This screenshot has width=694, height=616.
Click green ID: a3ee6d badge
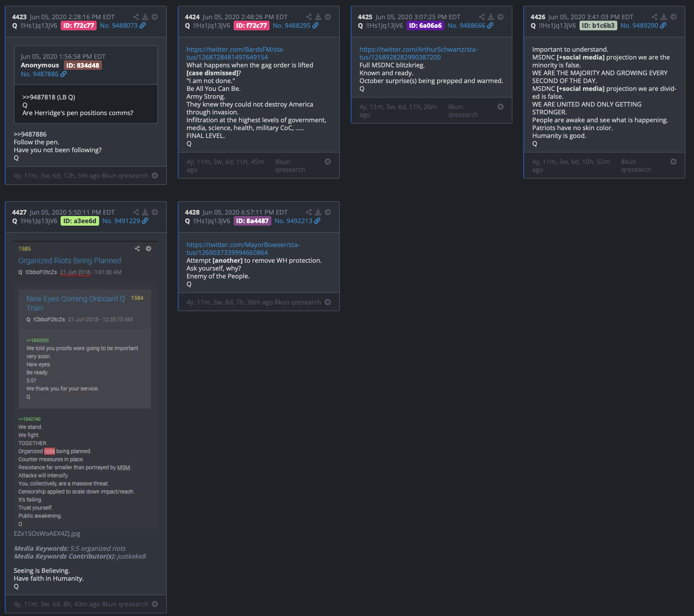coord(80,221)
